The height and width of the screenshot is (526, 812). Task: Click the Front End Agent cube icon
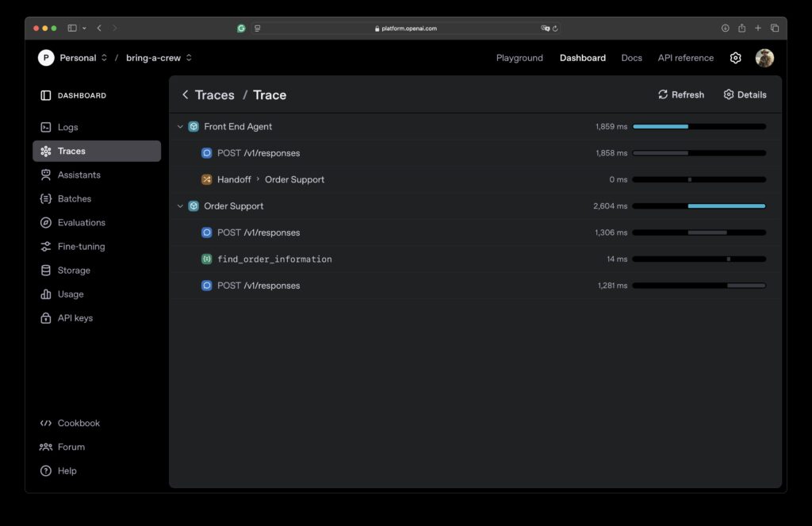tap(193, 126)
